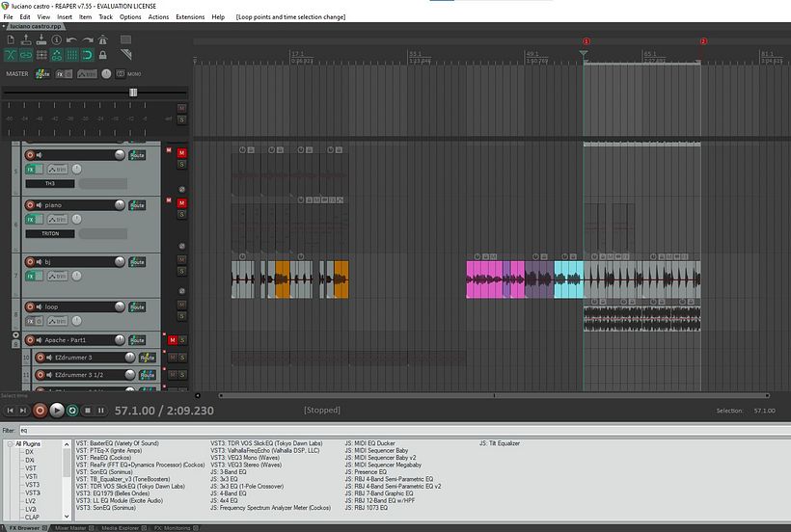791x532 pixels.
Task: Unmute the piano track
Action: tap(181, 203)
